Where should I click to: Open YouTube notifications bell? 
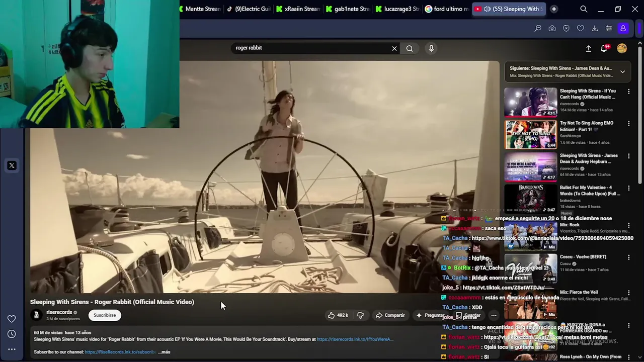click(604, 48)
